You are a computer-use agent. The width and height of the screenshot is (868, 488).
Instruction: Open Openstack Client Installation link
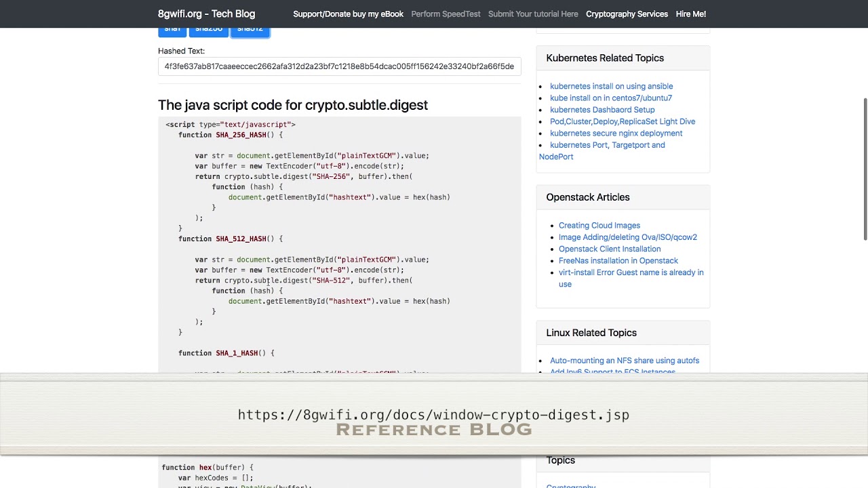pos(609,249)
